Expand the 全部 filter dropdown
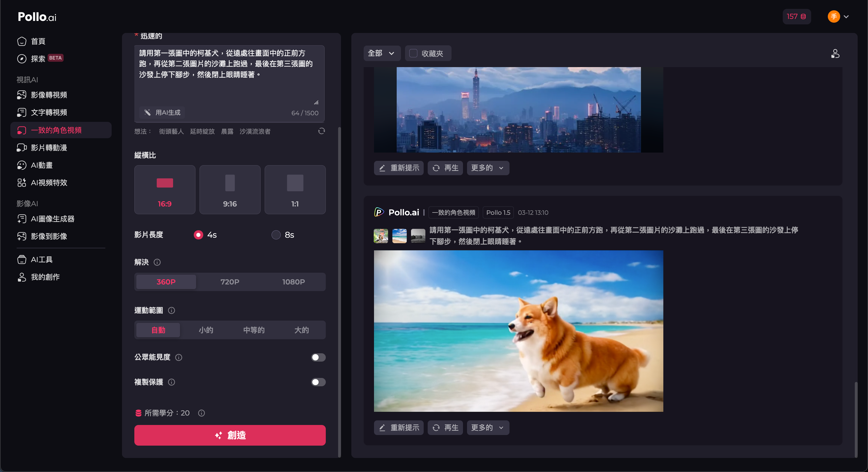 tap(381, 53)
